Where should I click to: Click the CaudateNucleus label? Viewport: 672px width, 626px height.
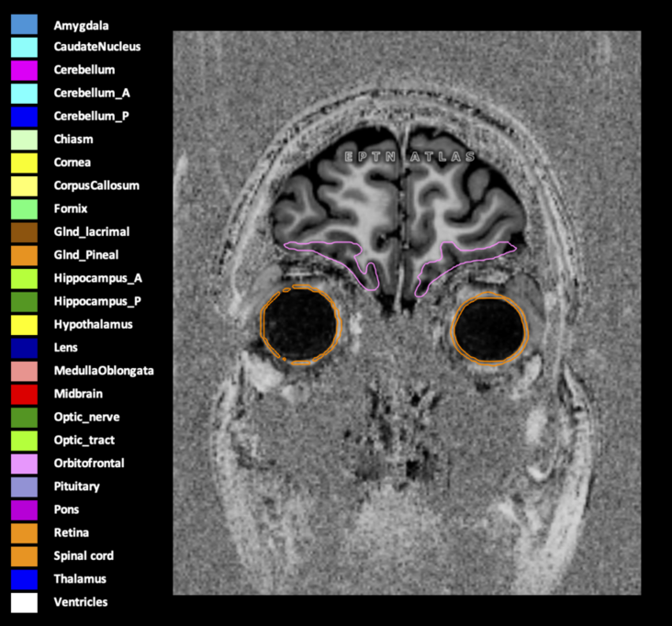click(97, 46)
